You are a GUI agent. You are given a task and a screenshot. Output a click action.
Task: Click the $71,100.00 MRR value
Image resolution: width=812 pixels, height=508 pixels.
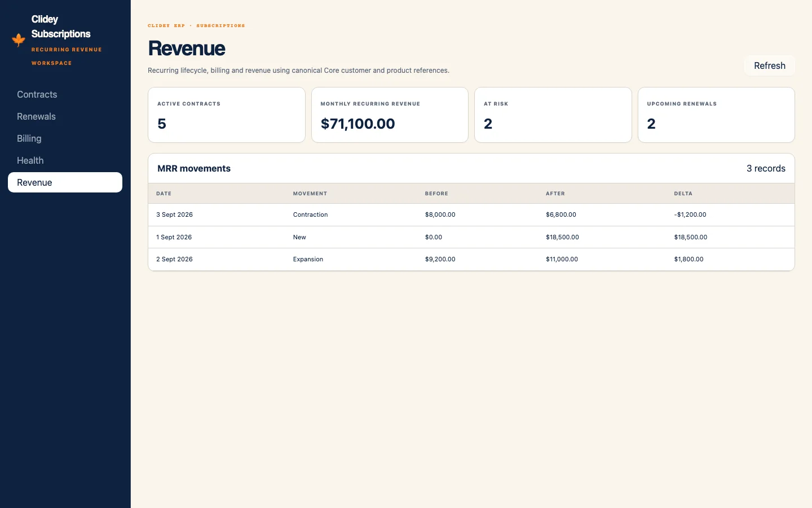click(x=358, y=124)
